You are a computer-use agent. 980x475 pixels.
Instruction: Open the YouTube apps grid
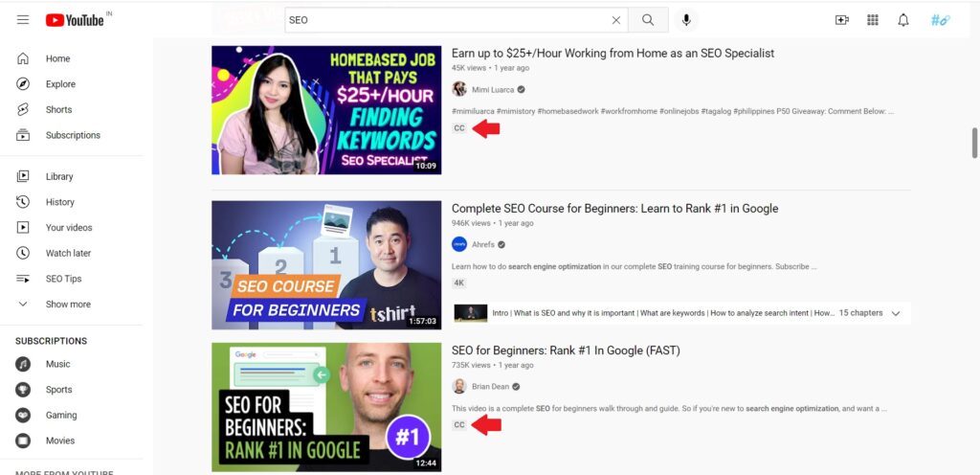pos(873,20)
